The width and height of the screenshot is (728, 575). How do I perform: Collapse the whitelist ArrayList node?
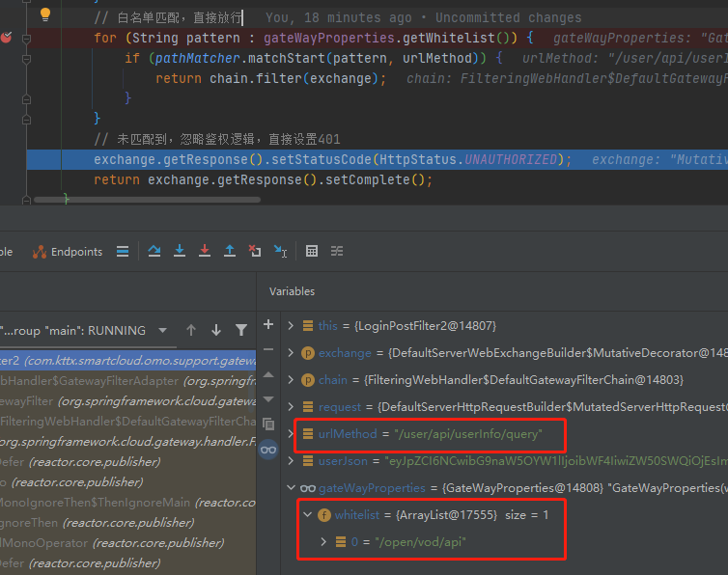pyautogui.click(x=309, y=515)
